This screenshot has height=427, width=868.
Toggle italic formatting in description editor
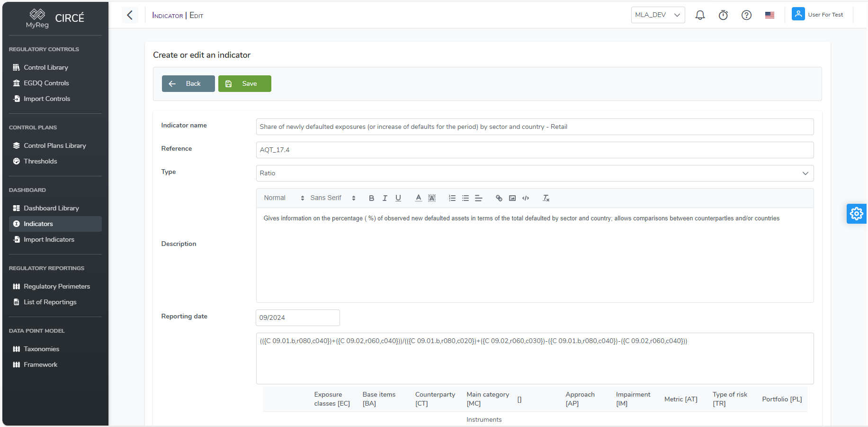pyautogui.click(x=385, y=198)
